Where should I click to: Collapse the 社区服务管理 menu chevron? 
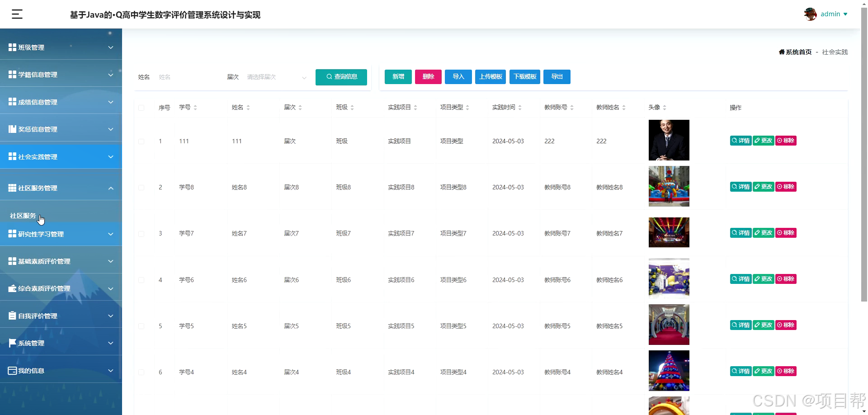click(111, 188)
